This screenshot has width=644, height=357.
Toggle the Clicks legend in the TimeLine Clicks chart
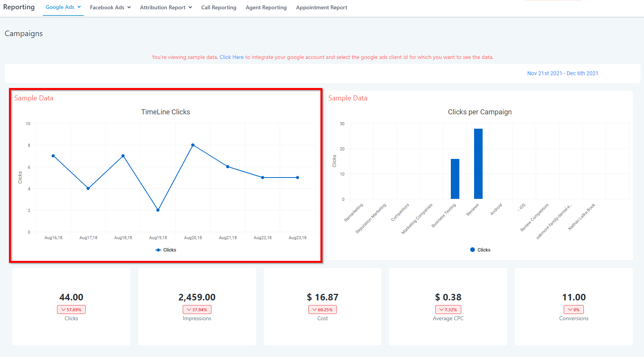(166, 250)
